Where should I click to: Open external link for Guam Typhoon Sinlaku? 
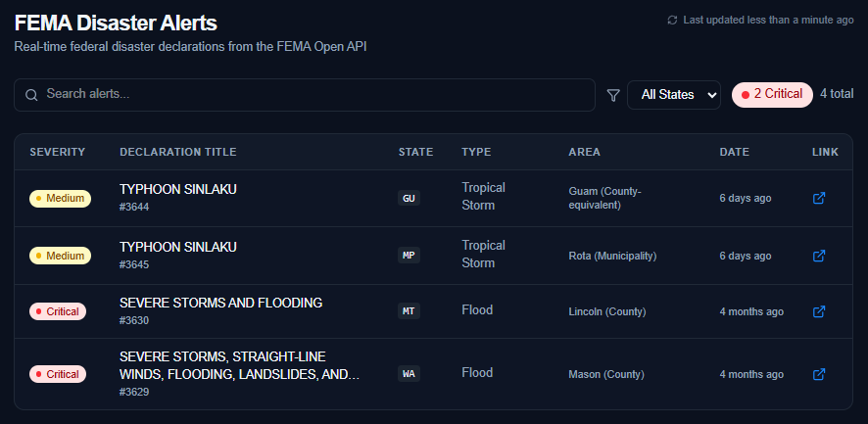click(819, 198)
